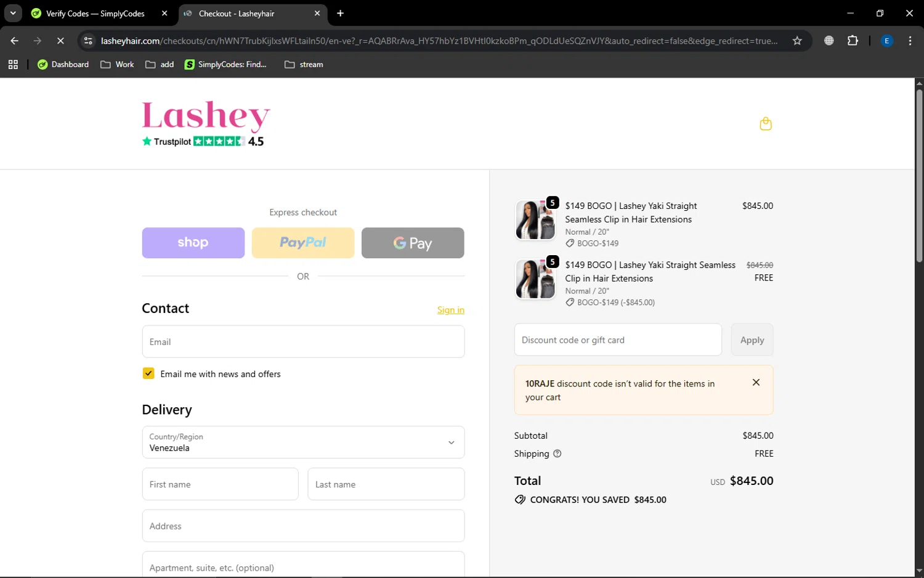Switch to the Verify Codes SimplyCodes tab
This screenshot has width=924, height=578.
pos(95,13)
